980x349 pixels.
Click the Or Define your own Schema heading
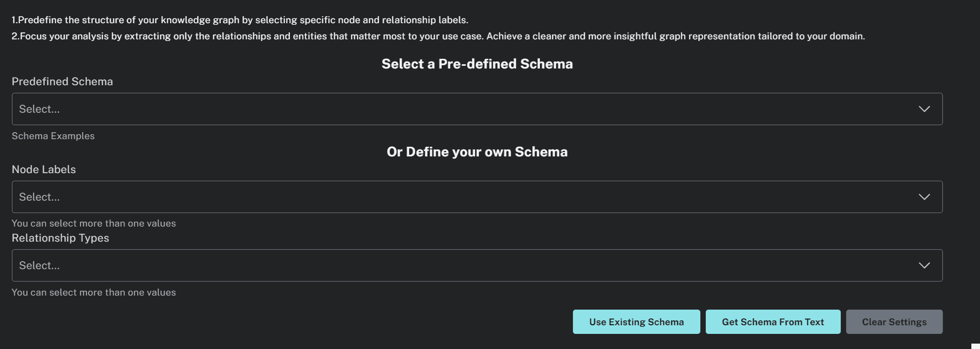tap(477, 152)
